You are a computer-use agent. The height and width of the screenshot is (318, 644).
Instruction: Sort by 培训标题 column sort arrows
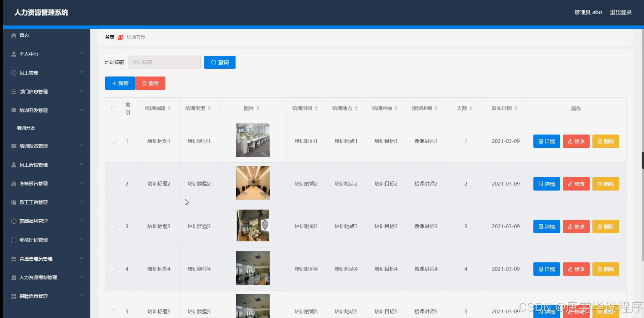pyautogui.click(x=169, y=108)
